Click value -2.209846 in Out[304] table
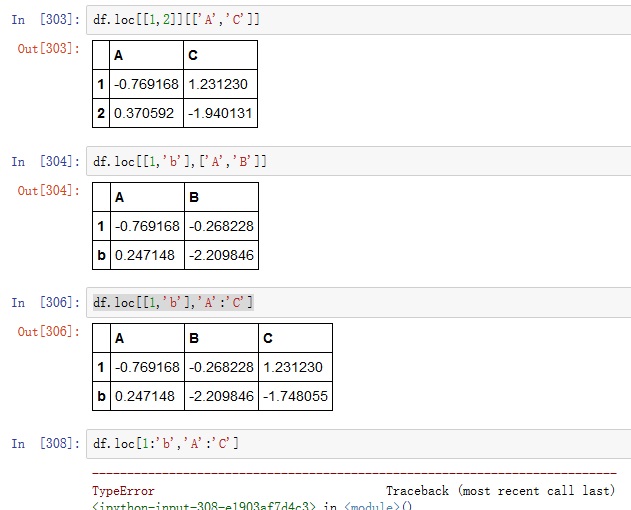631x510 pixels. pos(221,255)
